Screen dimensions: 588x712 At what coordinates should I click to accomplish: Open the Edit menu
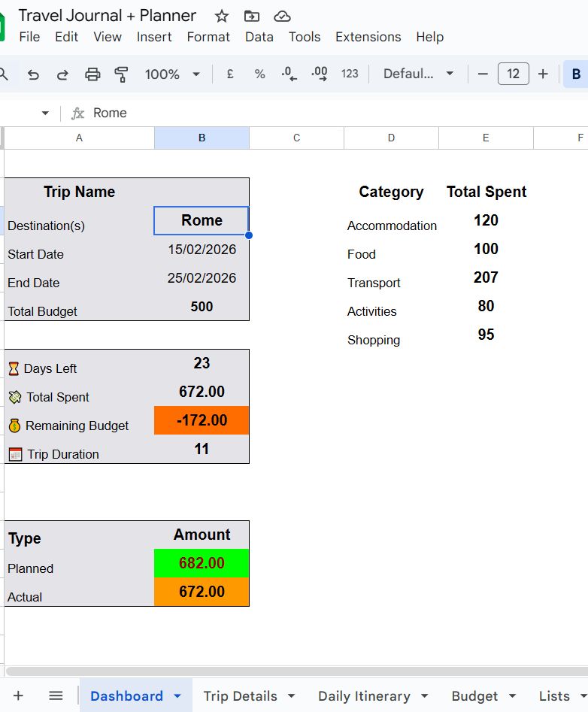coord(66,37)
